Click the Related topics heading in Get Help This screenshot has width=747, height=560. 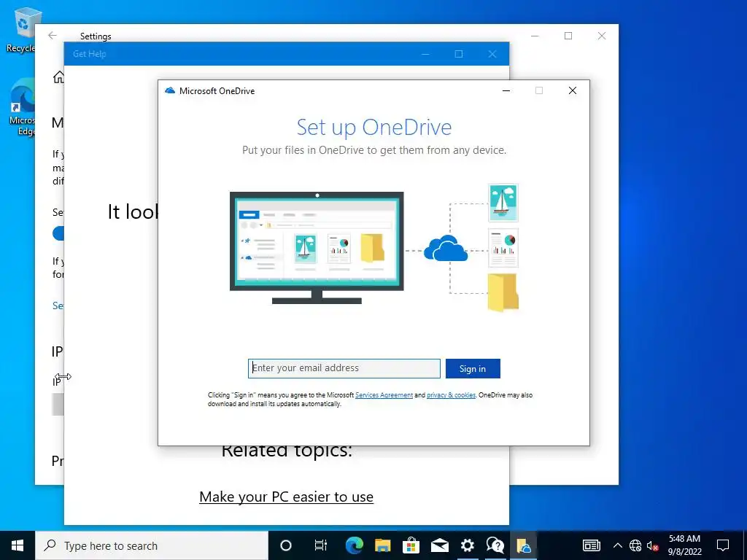(x=286, y=451)
